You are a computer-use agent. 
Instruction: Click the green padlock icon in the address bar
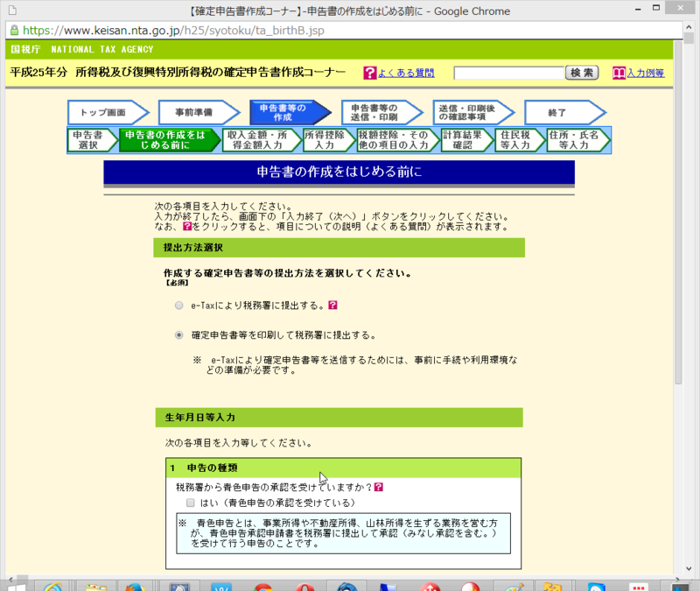click(14, 31)
